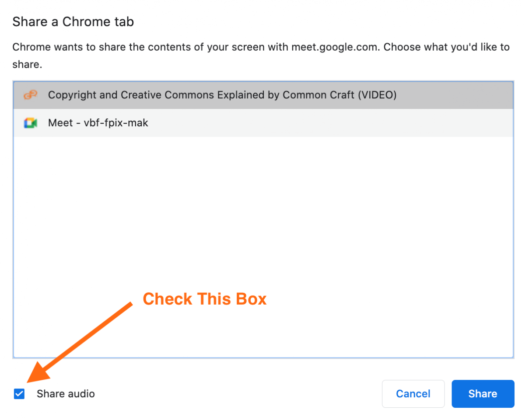Select the Copyright and Creative Commons tab row
The height and width of the screenshot is (420, 525).
263,95
